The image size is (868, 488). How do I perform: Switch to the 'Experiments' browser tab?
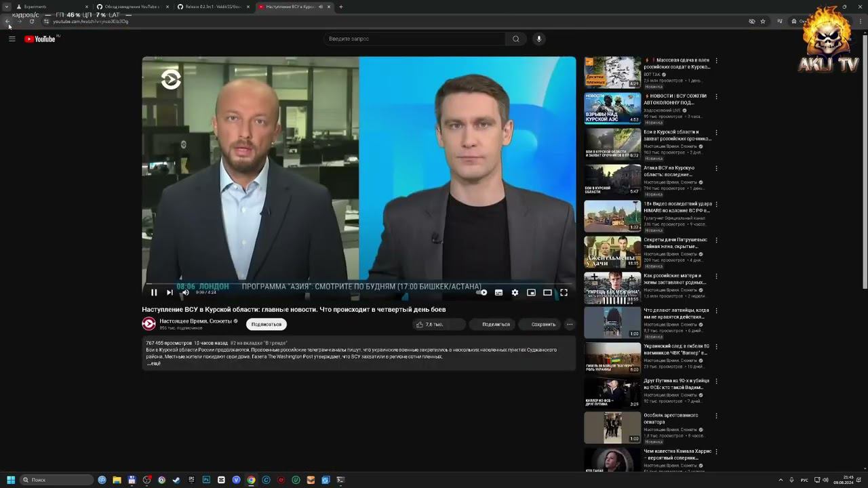51,7
